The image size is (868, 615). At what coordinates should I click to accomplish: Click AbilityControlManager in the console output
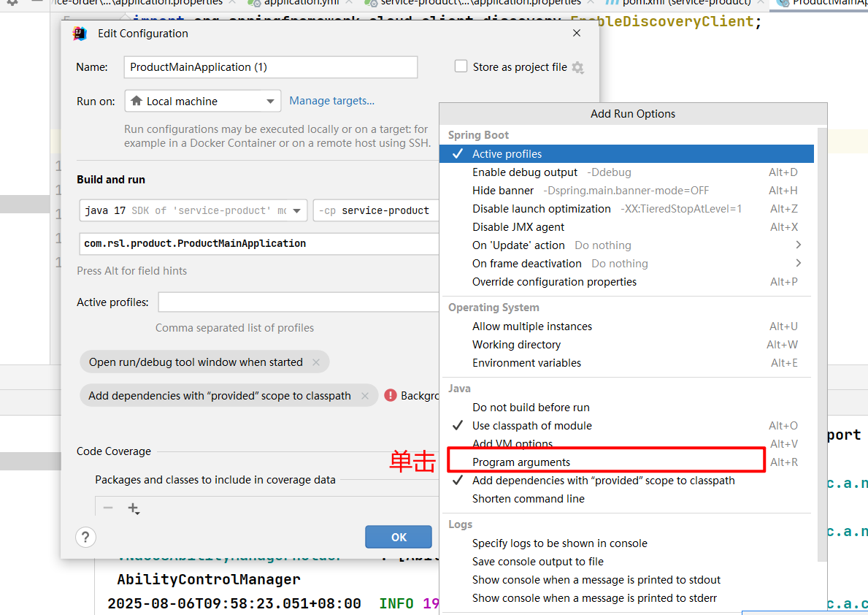209,579
